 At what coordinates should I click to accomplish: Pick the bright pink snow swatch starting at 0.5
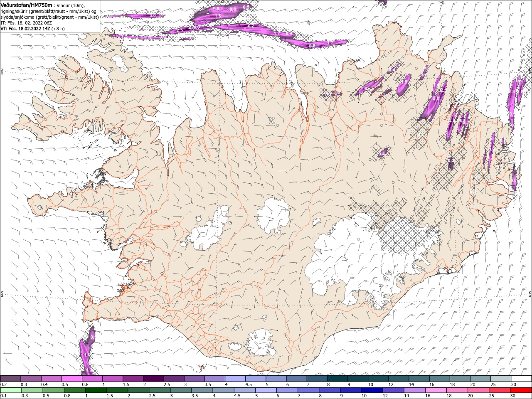(x=71, y=378)
